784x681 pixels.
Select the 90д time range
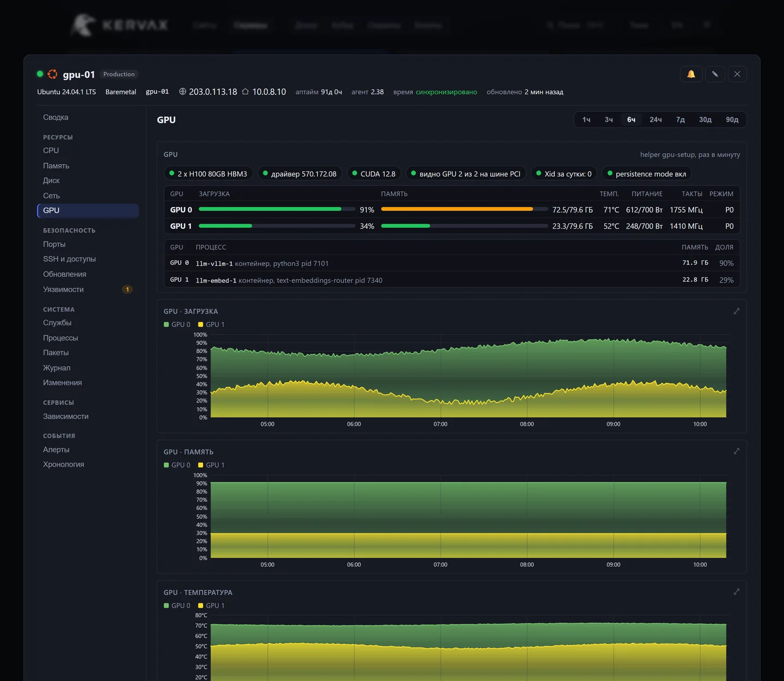pyautogui.click(x=732, y=120)
